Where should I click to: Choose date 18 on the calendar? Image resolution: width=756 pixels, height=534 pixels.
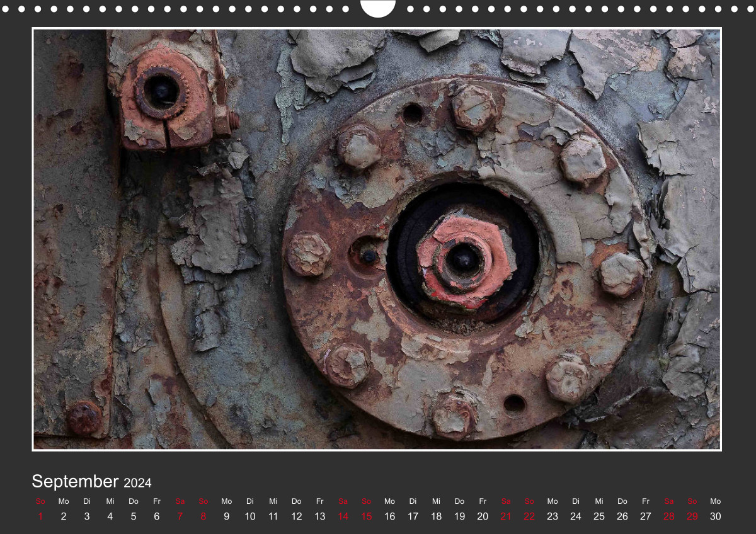coord(437,516)
